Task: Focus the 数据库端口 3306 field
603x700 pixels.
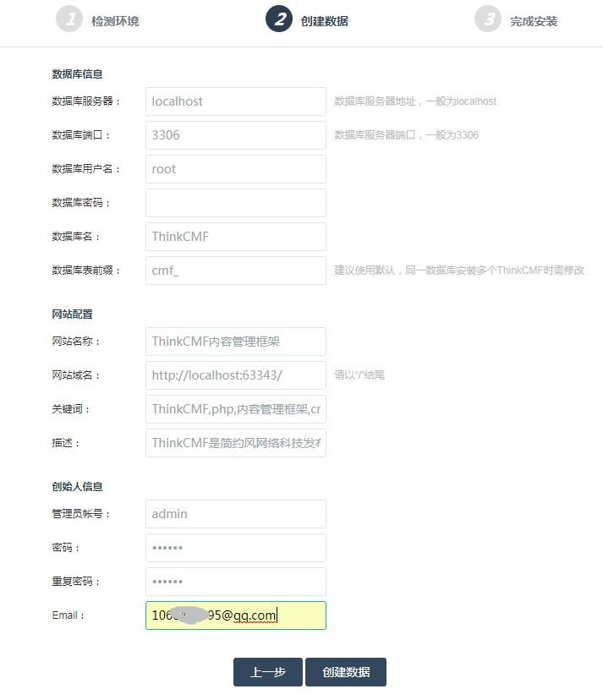Action: (236, 135)
